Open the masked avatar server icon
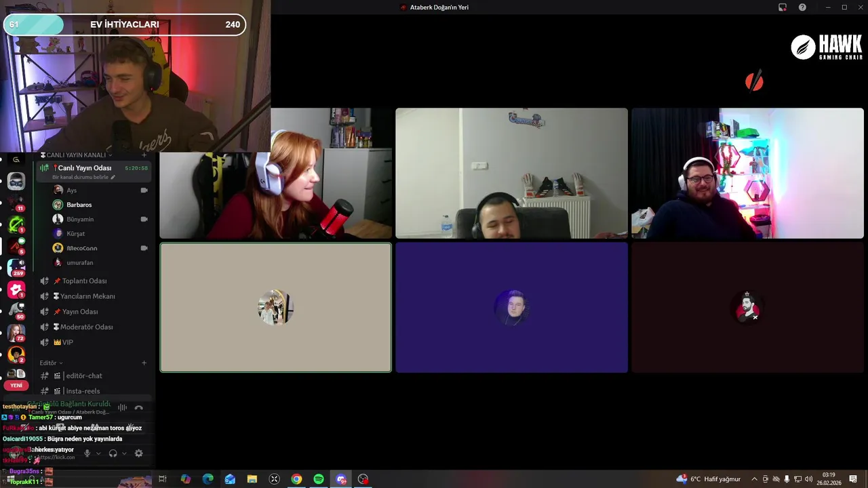This screenshot has height=488, width=868. pos(16,181)
